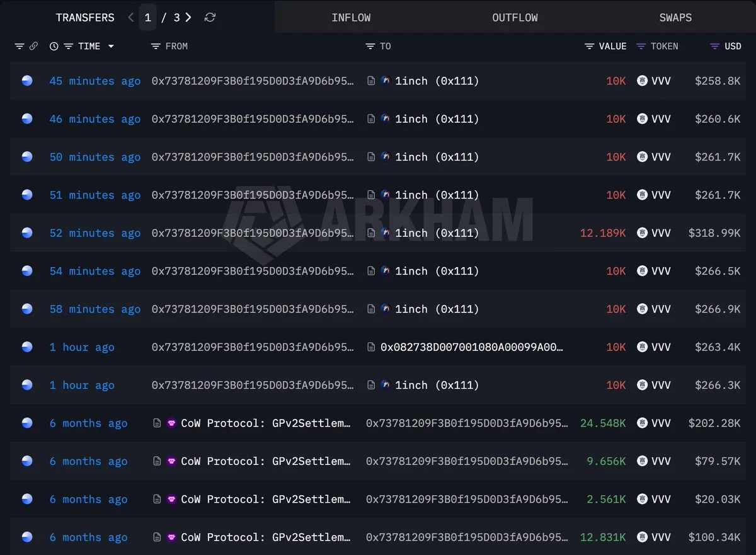
Task: Click CoW Protocol cow icon in the $202.28K row
Action: [x=171, y=423]
